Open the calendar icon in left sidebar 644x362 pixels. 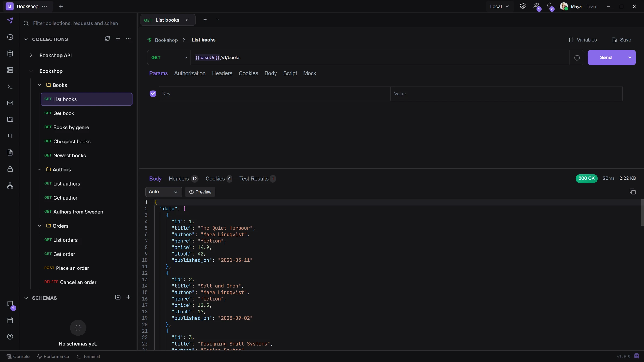pyautogui.click(x=10, y=320)
